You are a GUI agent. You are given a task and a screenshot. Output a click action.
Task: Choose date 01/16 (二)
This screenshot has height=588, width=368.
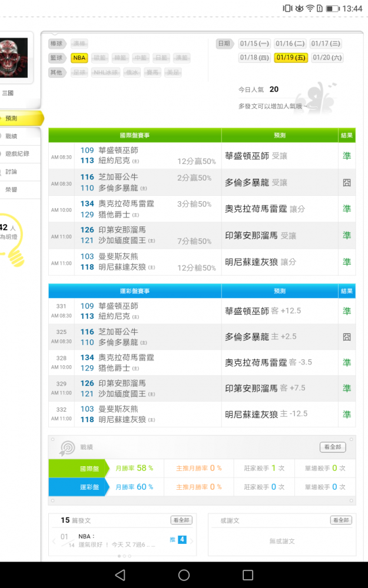(x=290, y=44)
